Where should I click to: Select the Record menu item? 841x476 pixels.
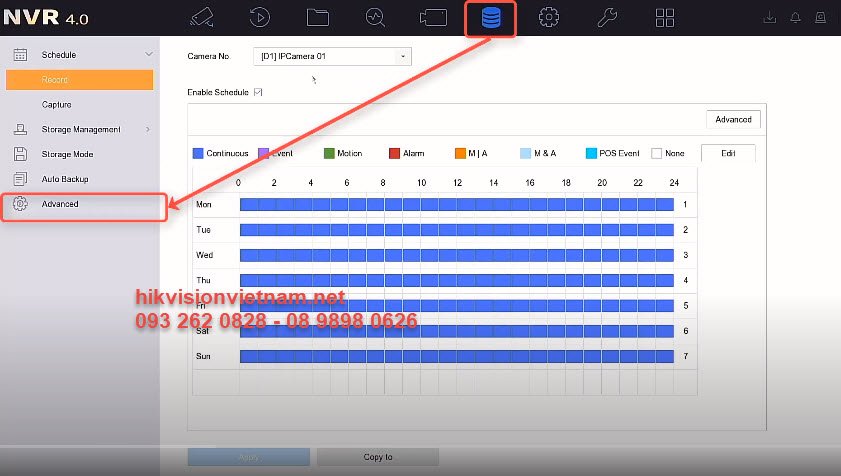tap(79, 79)
